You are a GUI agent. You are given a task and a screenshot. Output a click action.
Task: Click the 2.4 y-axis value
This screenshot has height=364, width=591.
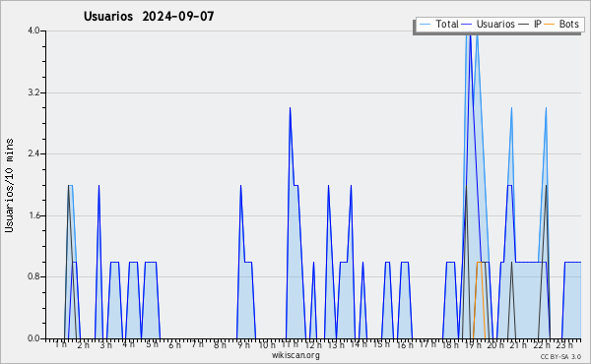click(33, 153)
